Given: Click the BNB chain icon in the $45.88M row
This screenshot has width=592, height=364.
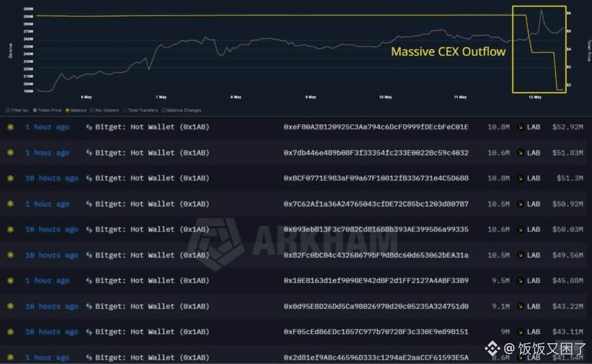Looking at the screenshot, I should 10,281.
